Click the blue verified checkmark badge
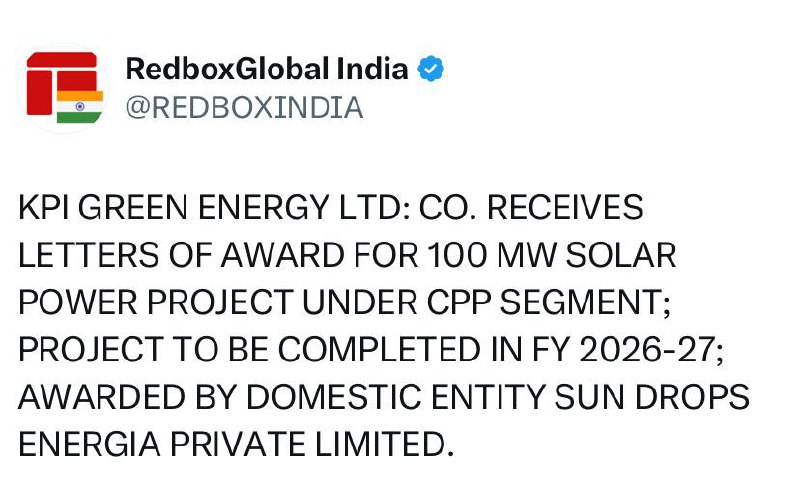 pyautogui.click(x=430, y=69)
